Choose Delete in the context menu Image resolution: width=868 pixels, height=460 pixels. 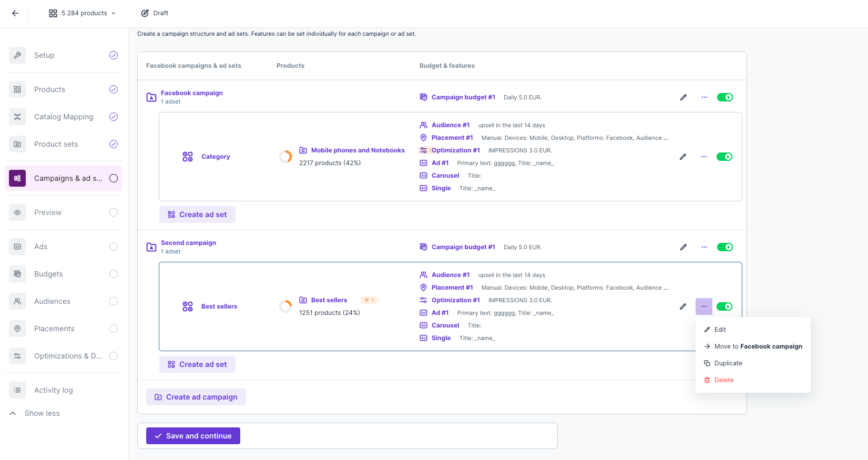[x=723, y=380]
